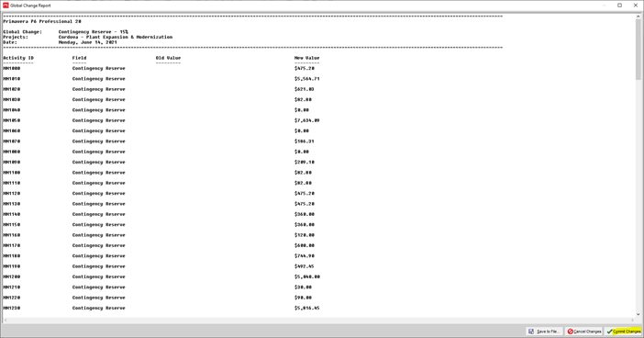Click the 'New Value' column header text

click(x=306, y=58)
